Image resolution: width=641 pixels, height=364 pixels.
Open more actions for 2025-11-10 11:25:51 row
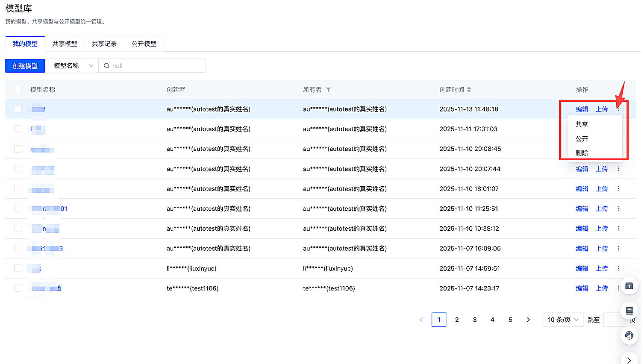(x=618, y=208)
